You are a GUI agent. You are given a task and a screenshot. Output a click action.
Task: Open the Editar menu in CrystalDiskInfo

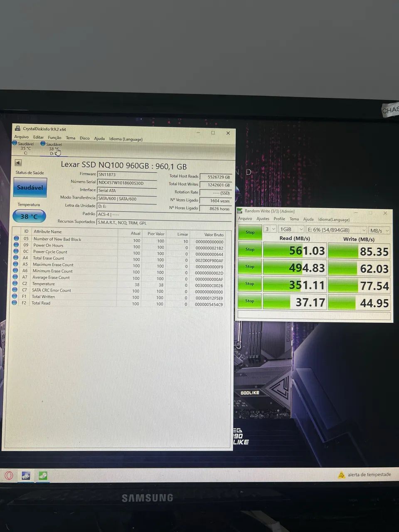(38, 137)
